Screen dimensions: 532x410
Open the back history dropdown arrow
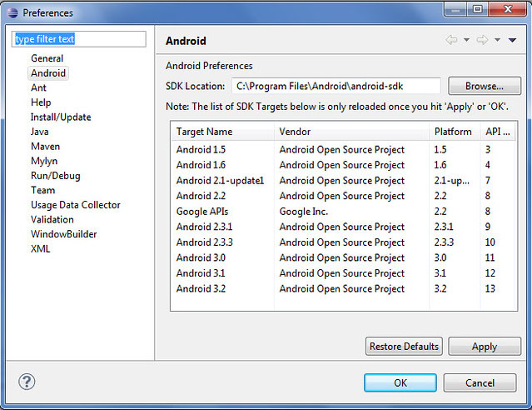[x=466, y=40]
